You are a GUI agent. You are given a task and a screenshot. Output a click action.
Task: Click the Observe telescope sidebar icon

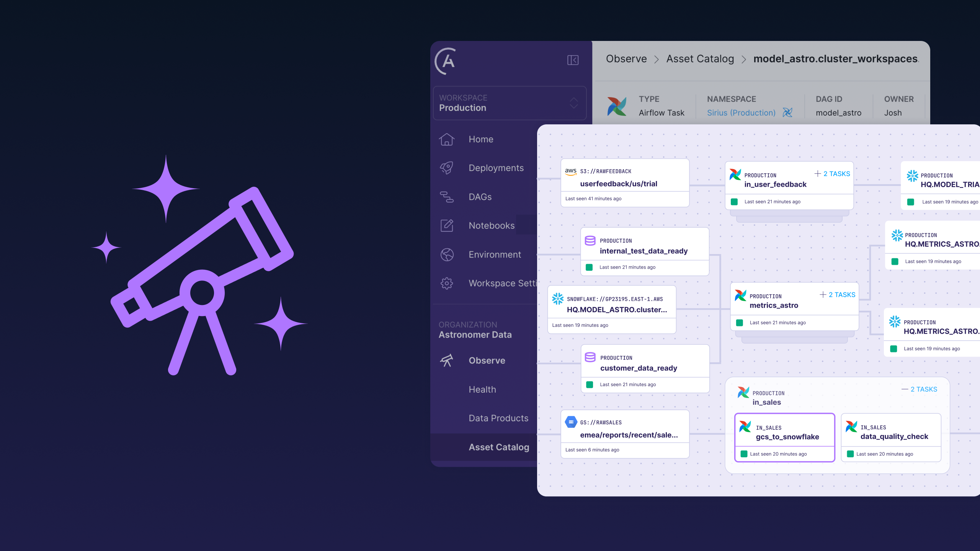coord(446,360)
